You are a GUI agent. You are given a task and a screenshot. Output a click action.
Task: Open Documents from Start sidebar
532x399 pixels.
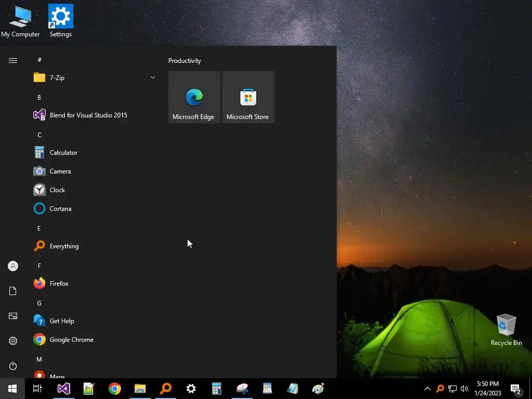point(13,291)
